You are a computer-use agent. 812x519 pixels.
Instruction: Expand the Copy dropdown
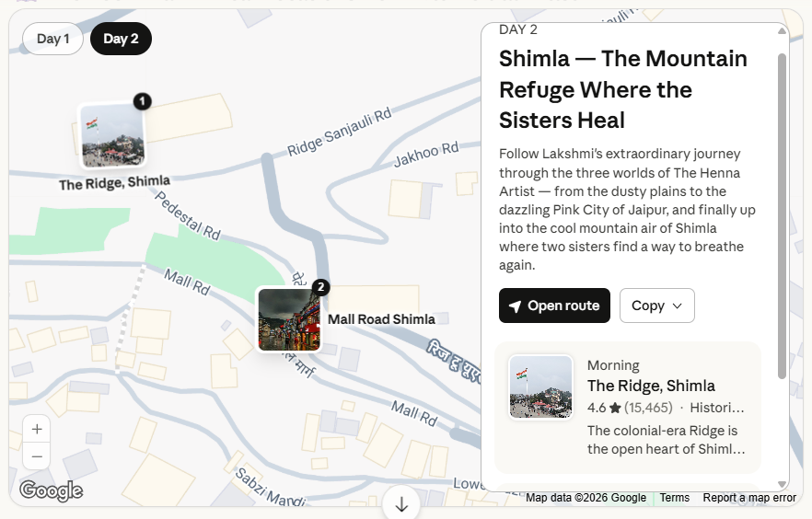(x=656, y=306)
